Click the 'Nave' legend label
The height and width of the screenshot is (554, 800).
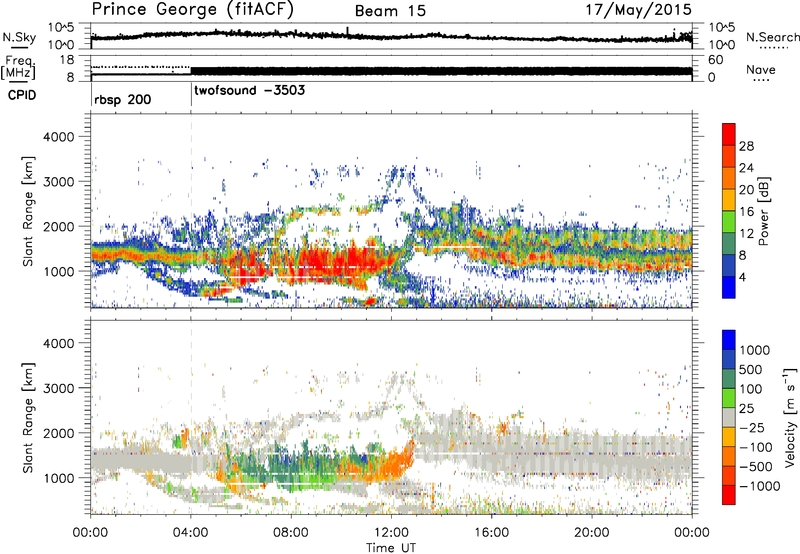click(x=761, y=69)
